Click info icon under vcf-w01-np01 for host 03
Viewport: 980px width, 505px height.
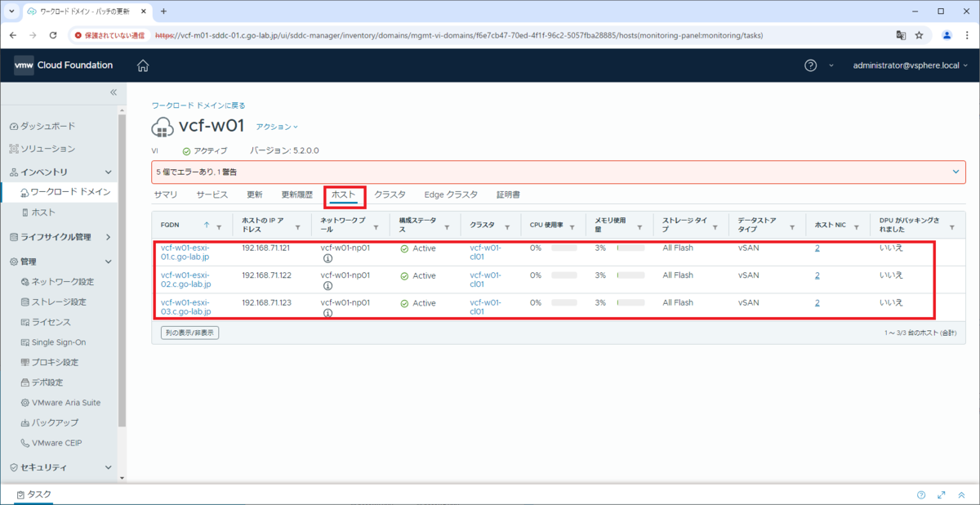[x=327, y=313]
